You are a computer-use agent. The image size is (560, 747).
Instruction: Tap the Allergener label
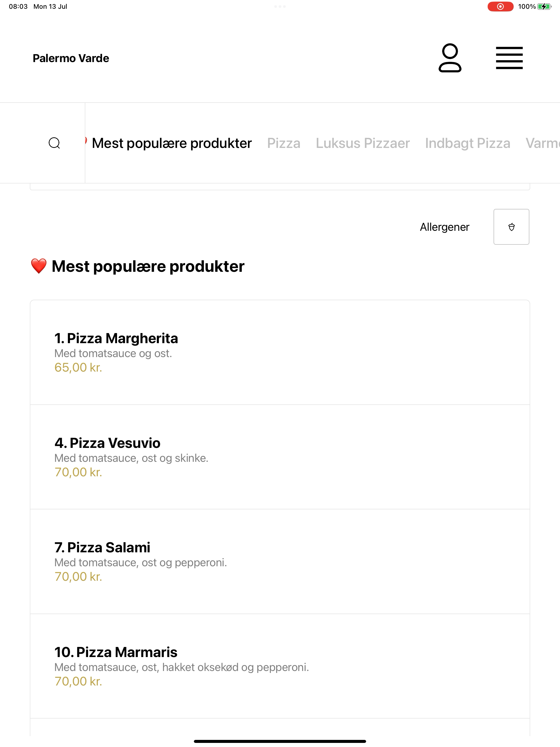point(445,227)
